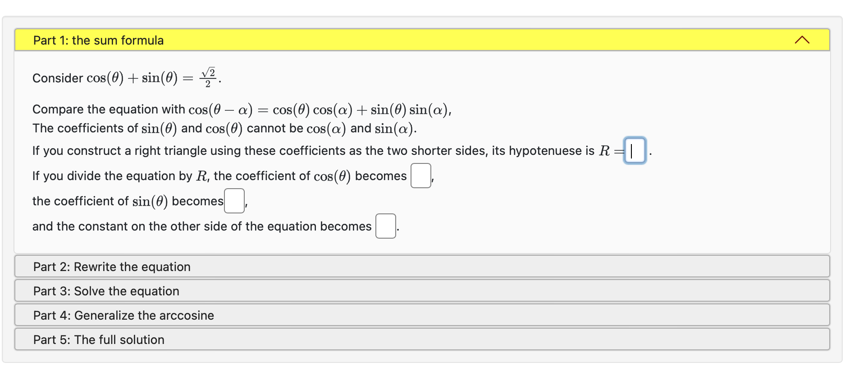The width and height of the screenshot is (868, 380).
Task: Click the equation cos(θ)+sin(θ) text area
Action: coord(126,77)
